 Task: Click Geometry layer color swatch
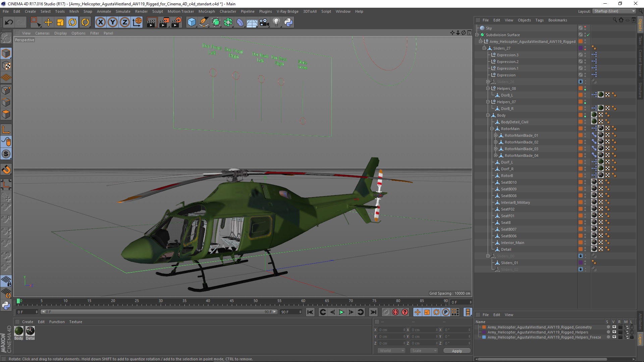[484, 327]
